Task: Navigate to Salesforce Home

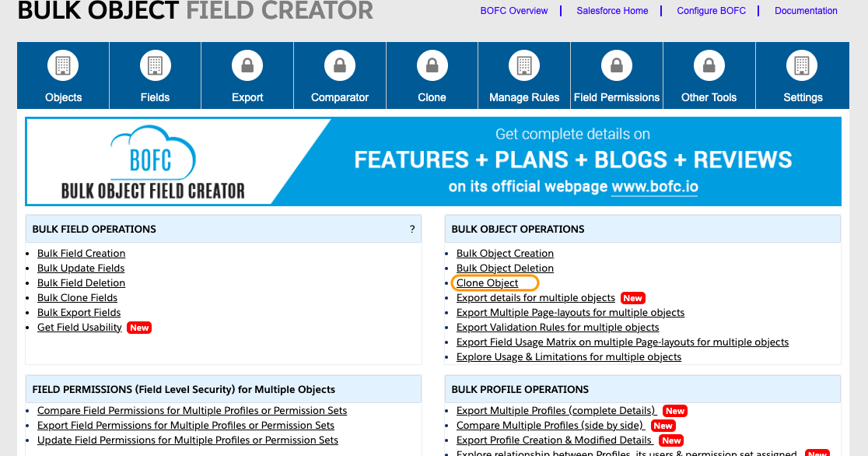Action: coord(612,11)
